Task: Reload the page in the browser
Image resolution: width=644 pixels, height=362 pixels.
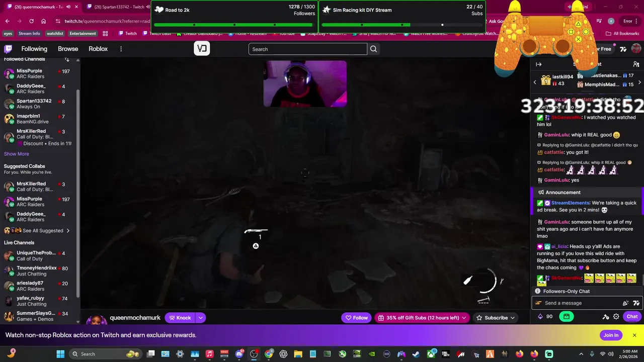Action: 31,21
